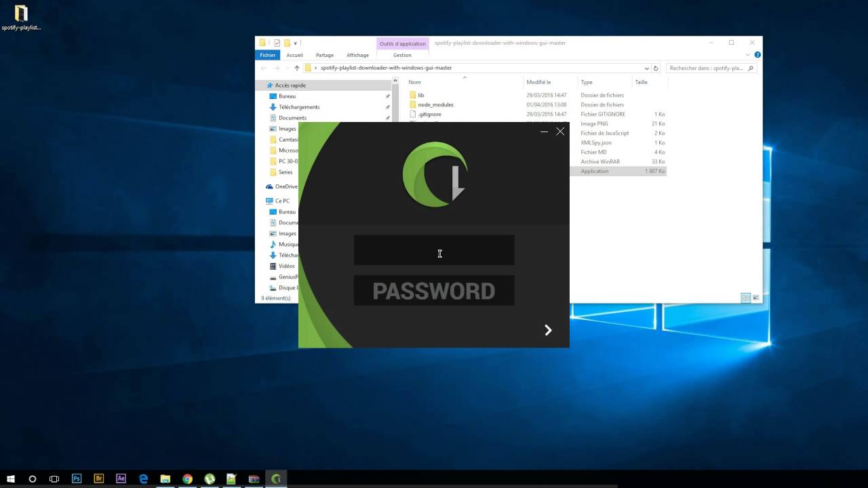
Task: Open the Affichage ribbon tab
Action: (x=357, y=55)
